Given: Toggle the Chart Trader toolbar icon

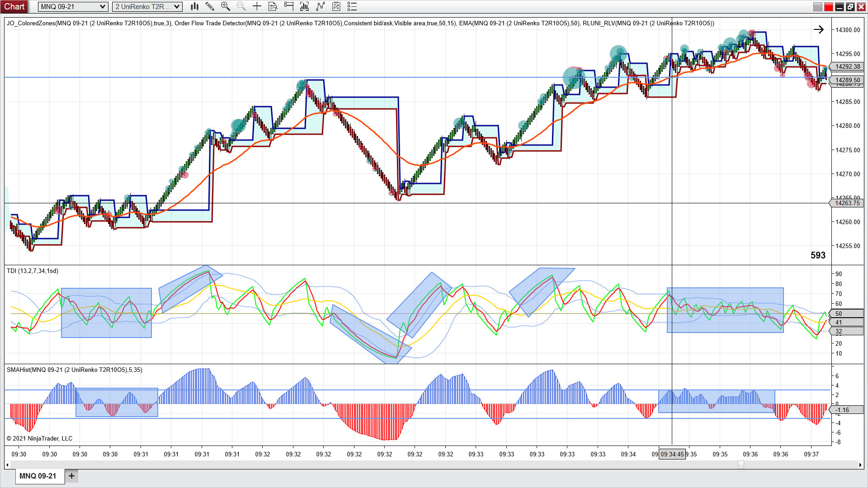Looking at the screenshot, I should click(x=288, y=6).
